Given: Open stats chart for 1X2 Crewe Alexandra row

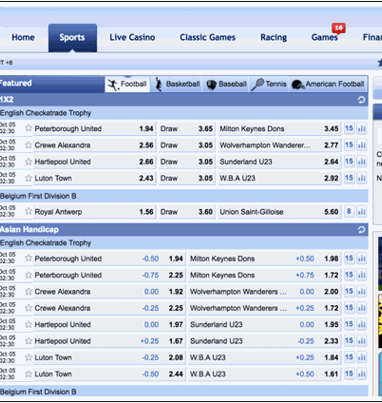Looking at the screenshot, I should tap(361, 145).
